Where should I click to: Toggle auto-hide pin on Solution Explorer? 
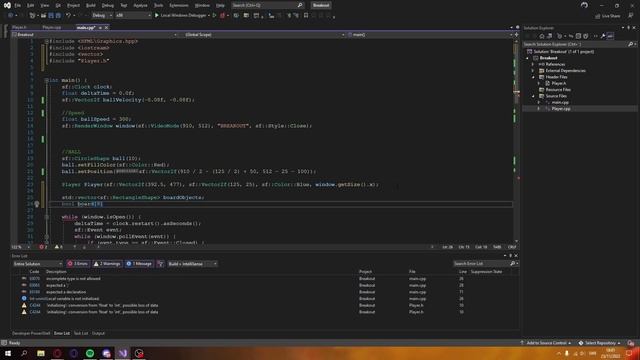(x=628, y=28)
